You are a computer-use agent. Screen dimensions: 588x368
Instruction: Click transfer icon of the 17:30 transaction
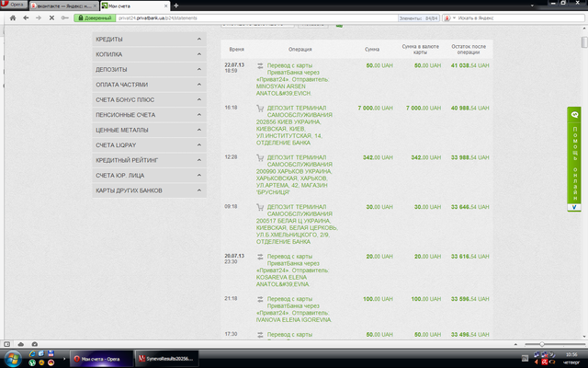coord(260,335)
